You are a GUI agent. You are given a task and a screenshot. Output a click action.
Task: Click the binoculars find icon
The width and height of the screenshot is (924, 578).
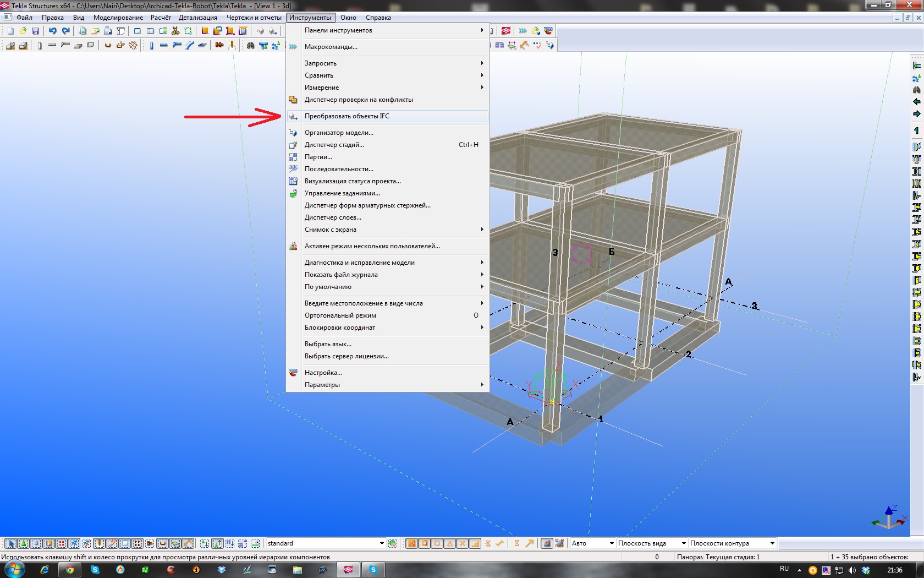pos(250,46)
